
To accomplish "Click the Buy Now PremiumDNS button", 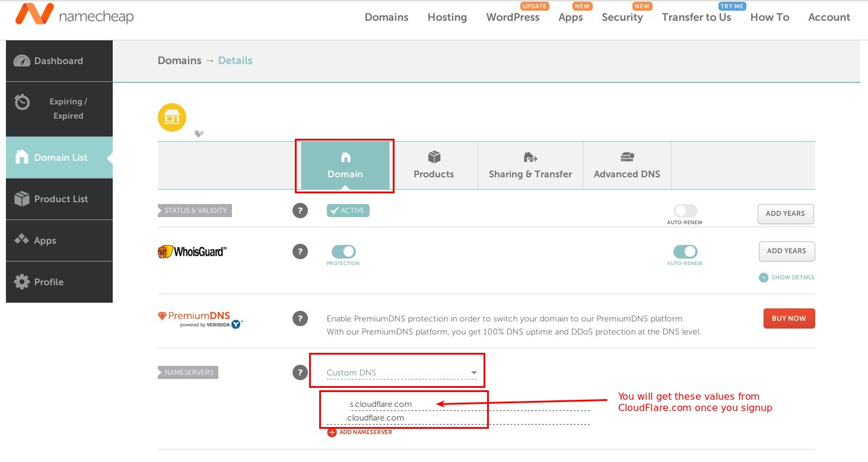I will coord(789,318).
